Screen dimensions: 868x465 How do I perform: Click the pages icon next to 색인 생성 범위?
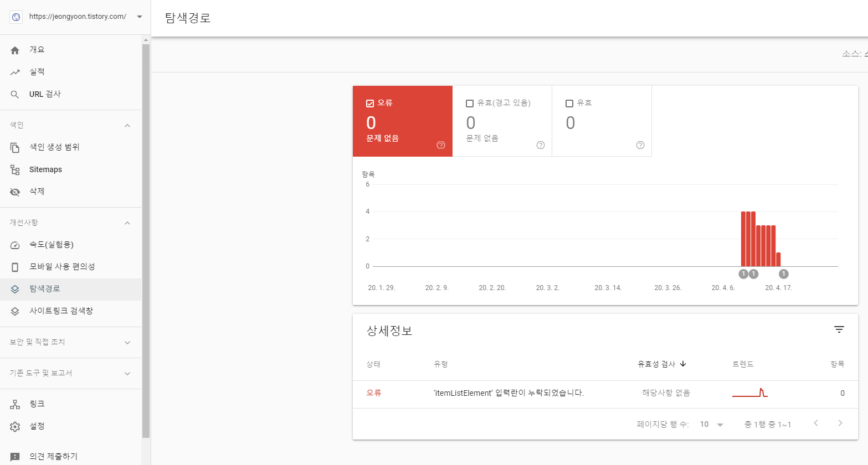(15, 147)
